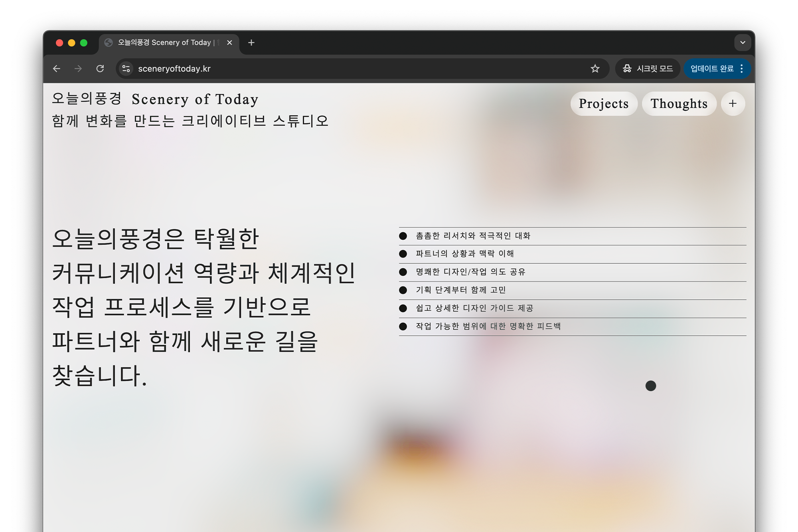
Task: Click the bullet beside 촘촘한 리서치와 적극적인 대화
Action: tap(403, 236)
